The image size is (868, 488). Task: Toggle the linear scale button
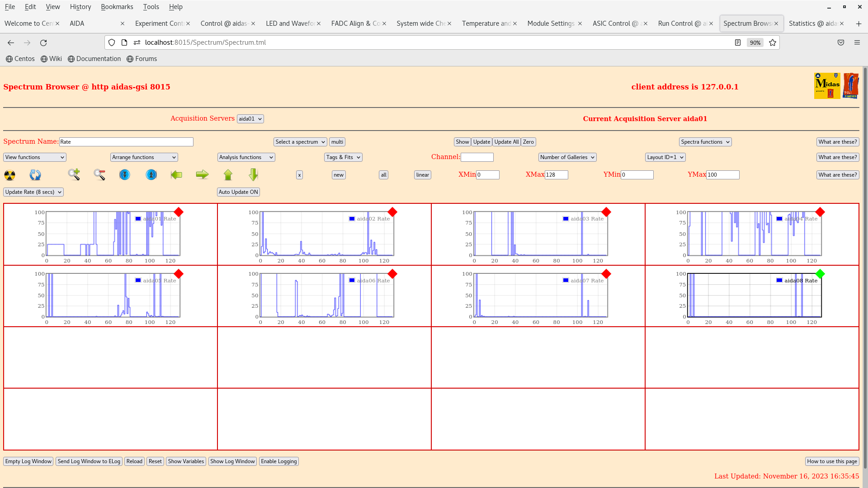pyautogui.click(x=422, y=175)
